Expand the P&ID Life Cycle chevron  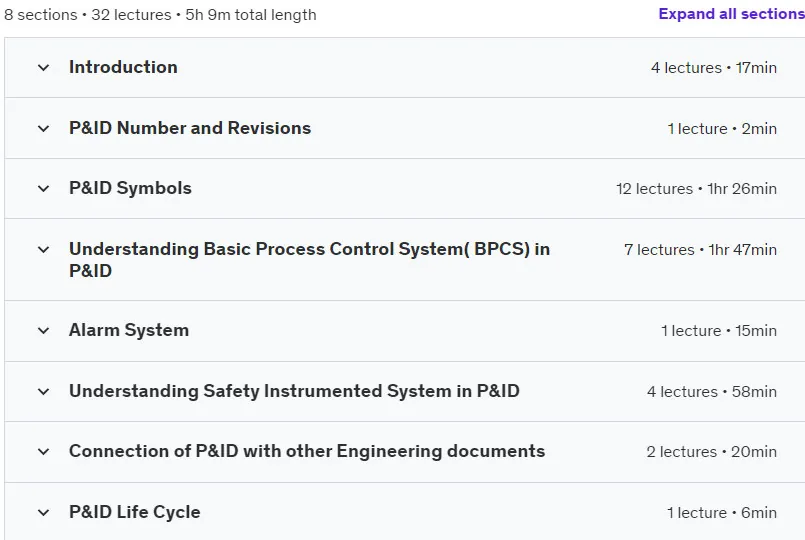(x=44, y=513)
